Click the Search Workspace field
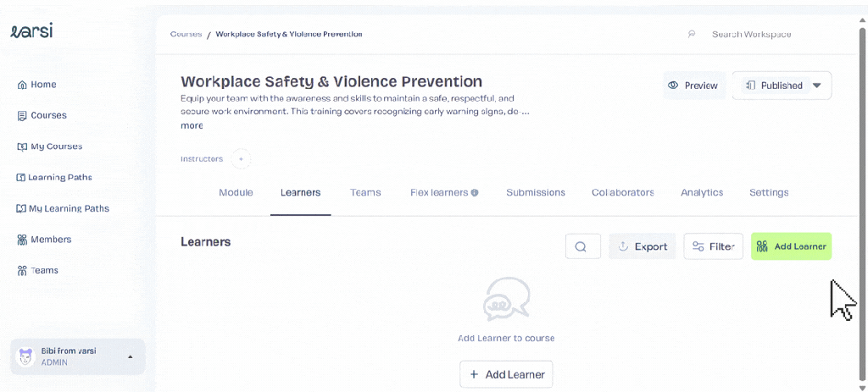Screen dimensions: 868x392 pos(751,34)
